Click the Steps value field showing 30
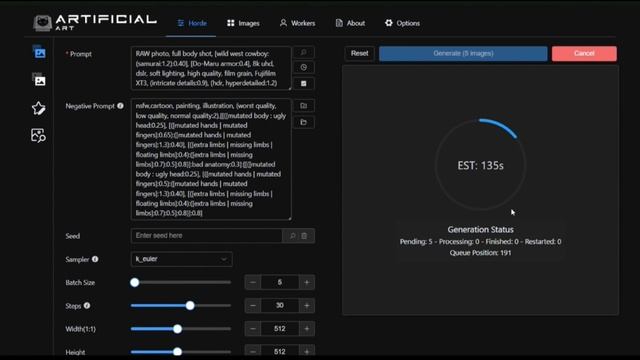 280,305
